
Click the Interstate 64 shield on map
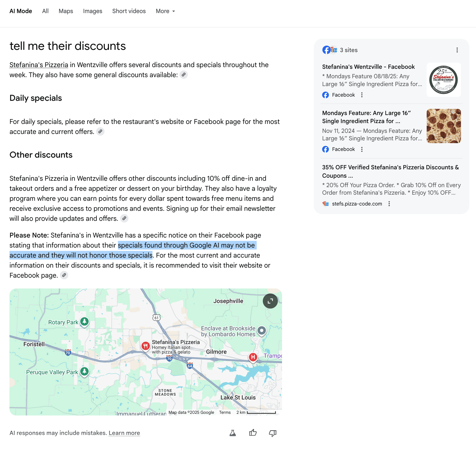tap(190, 366)
